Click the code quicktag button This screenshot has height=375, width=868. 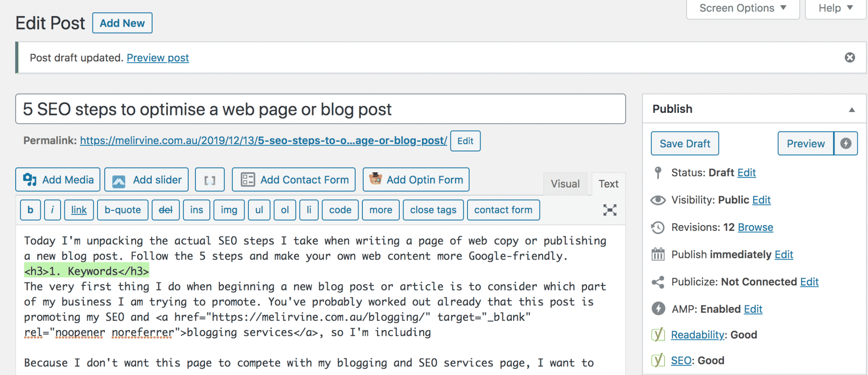340,210
